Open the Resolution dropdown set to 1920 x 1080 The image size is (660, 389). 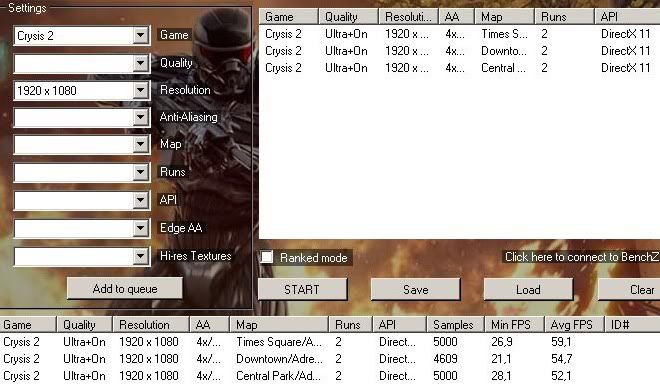[x=82, y=91]
